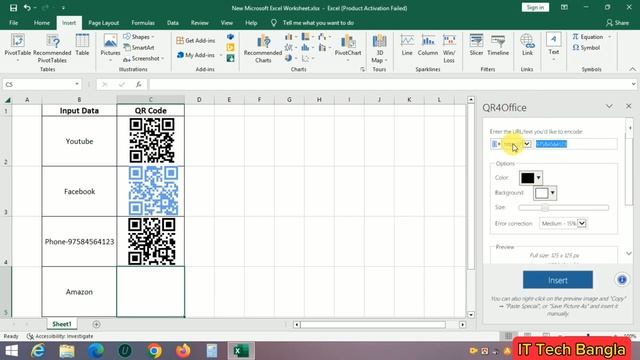Switch to the Data tab
The image size is (640, 360).
pos(173,23)
